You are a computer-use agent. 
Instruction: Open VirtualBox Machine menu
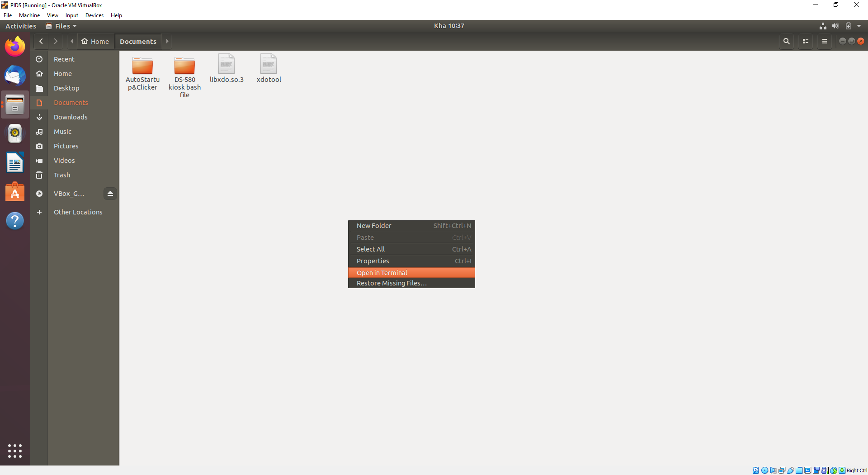pyautogui.click(x=29, y=15)
